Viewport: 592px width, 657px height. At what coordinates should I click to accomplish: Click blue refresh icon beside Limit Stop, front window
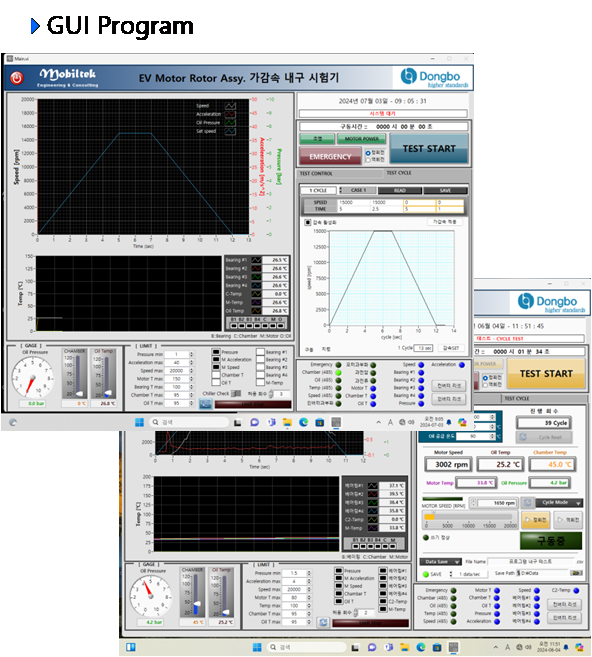click(x=205, y=404)
